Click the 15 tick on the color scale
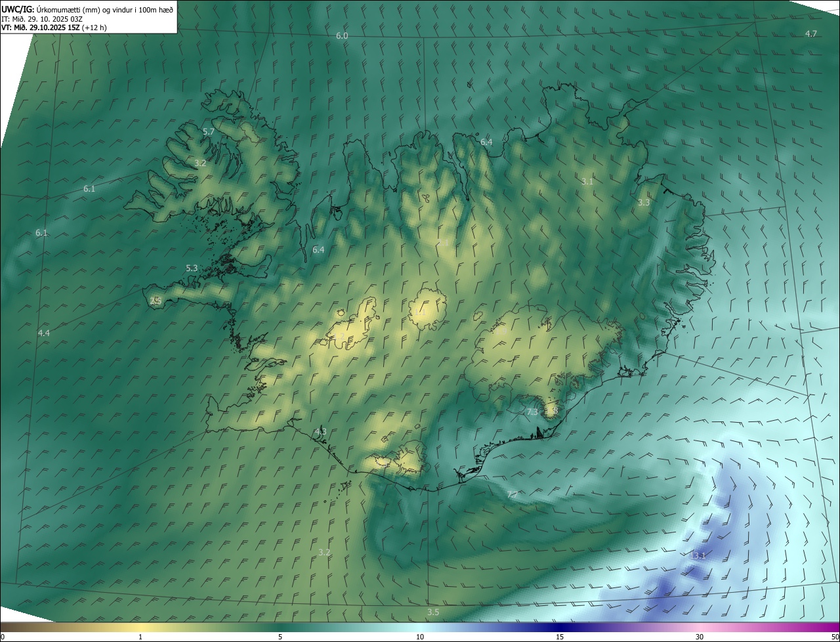 click(560, 637)
